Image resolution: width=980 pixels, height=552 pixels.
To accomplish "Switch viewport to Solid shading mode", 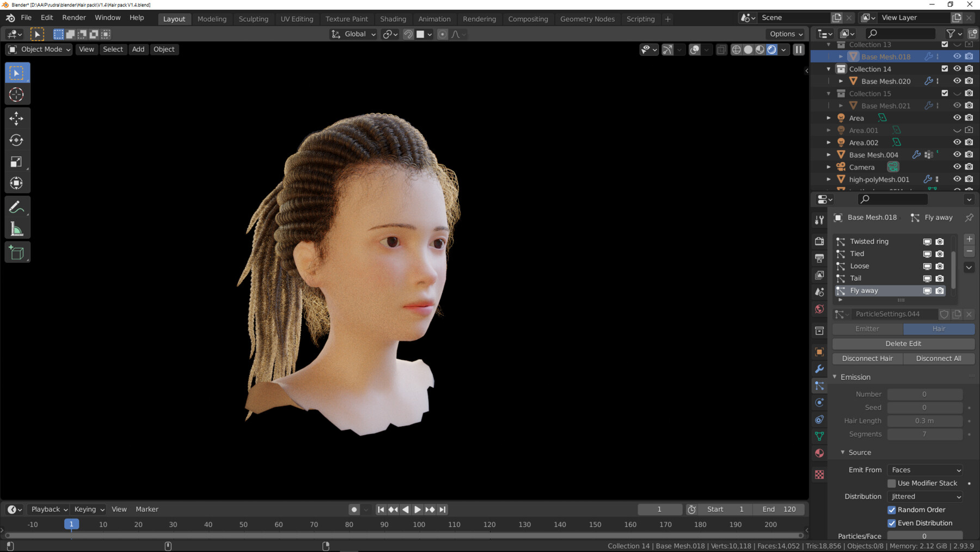I will 747,50.
